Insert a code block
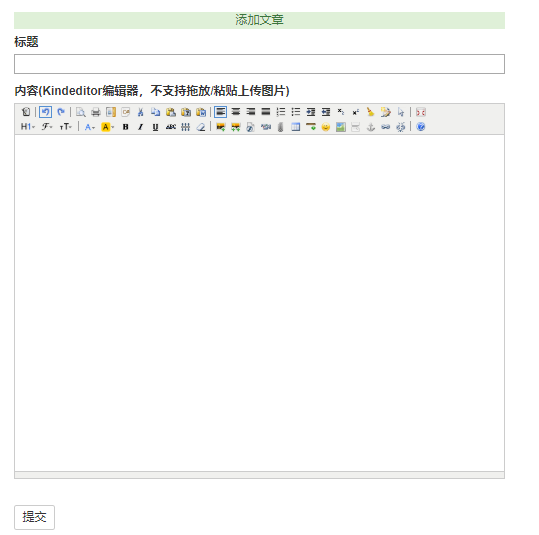 point(126,112)
